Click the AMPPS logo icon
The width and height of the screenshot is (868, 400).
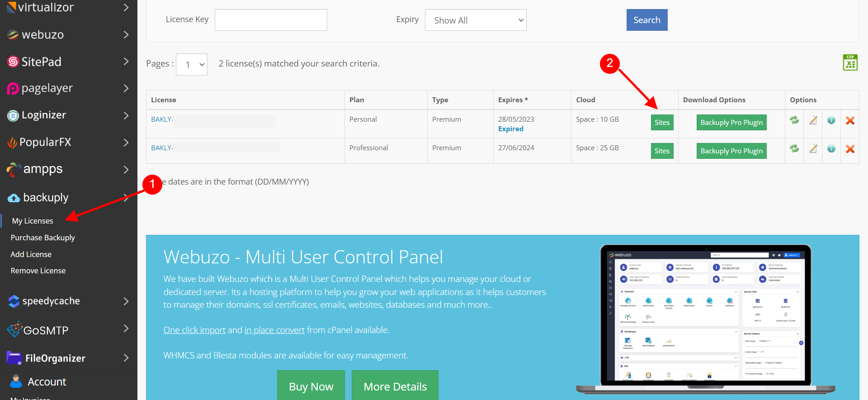(14, 170)
